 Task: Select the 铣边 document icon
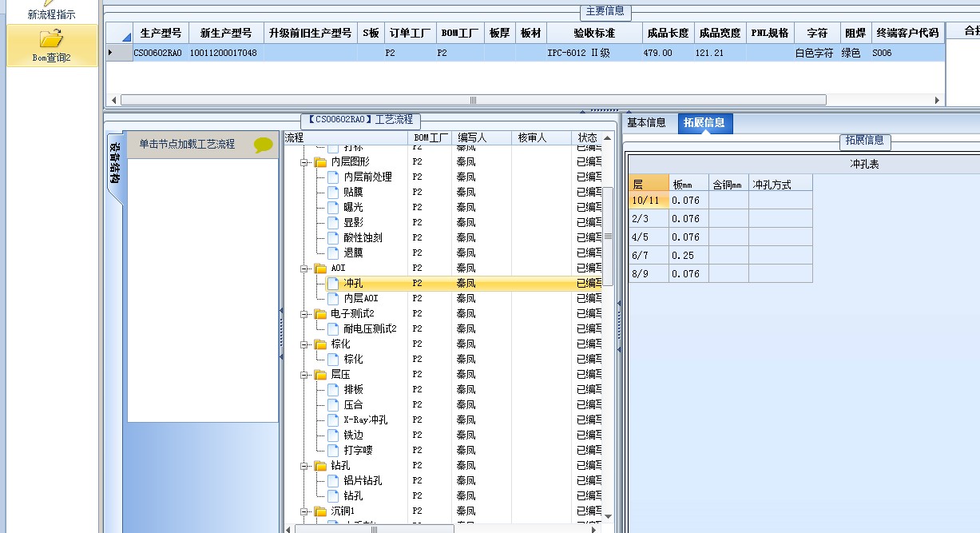[333, 435]
